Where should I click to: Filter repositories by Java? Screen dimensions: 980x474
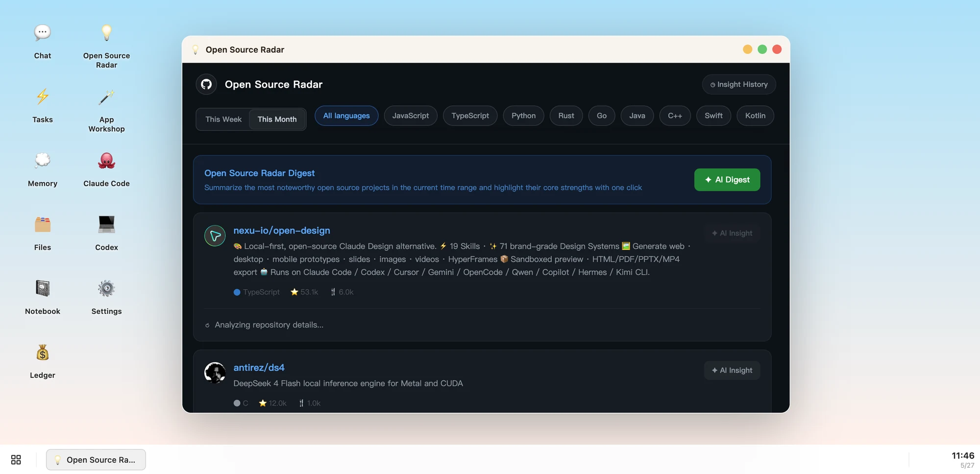pyautogui.click(x=637, y=116)
